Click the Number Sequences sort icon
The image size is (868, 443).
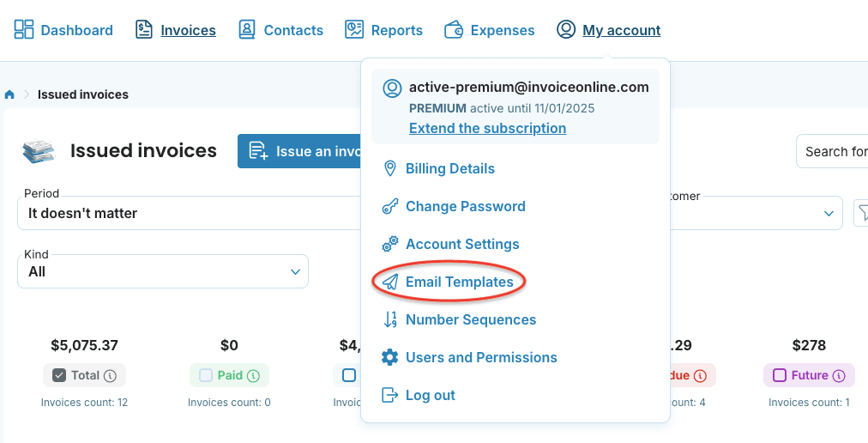click(390, 319)
